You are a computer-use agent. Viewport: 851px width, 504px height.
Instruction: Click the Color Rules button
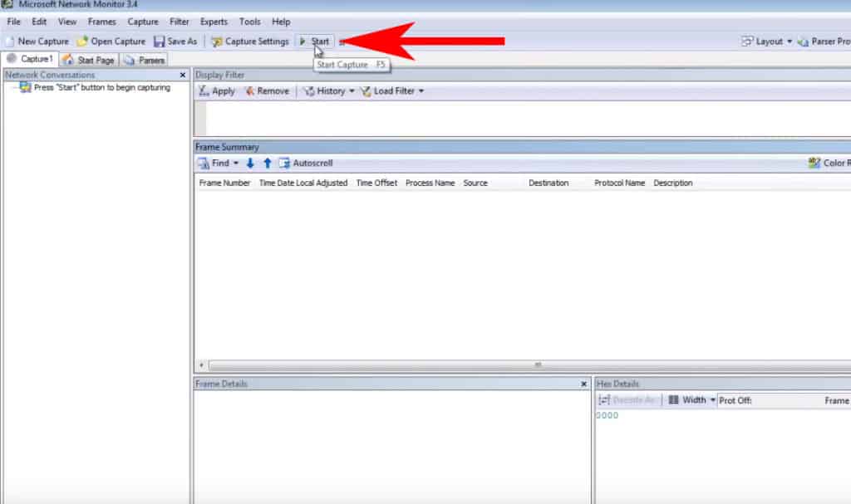point(829,163)
